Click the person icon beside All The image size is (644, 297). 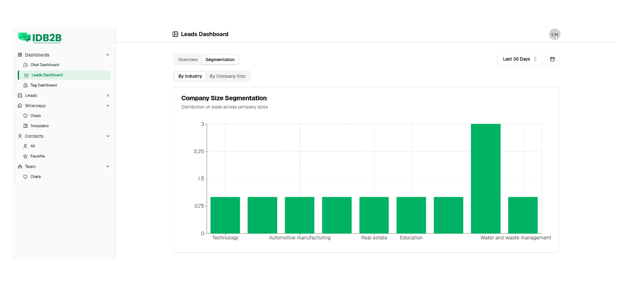point(25,146)
